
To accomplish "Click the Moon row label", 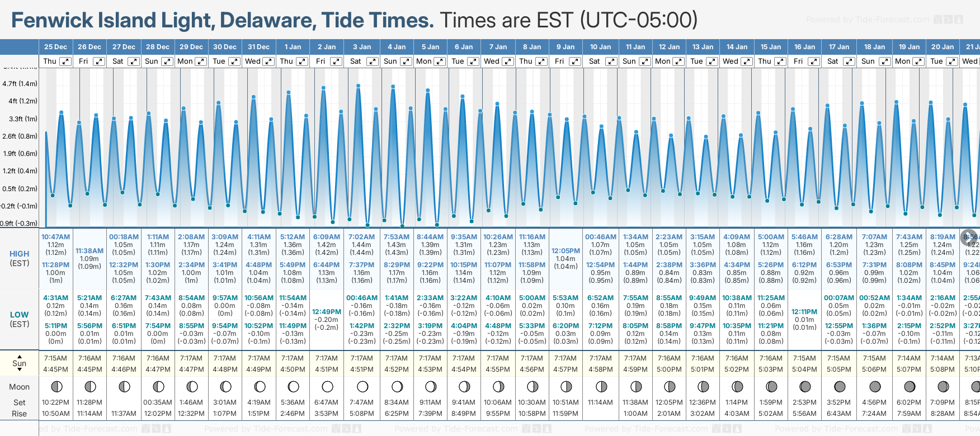I will (20, 387).
